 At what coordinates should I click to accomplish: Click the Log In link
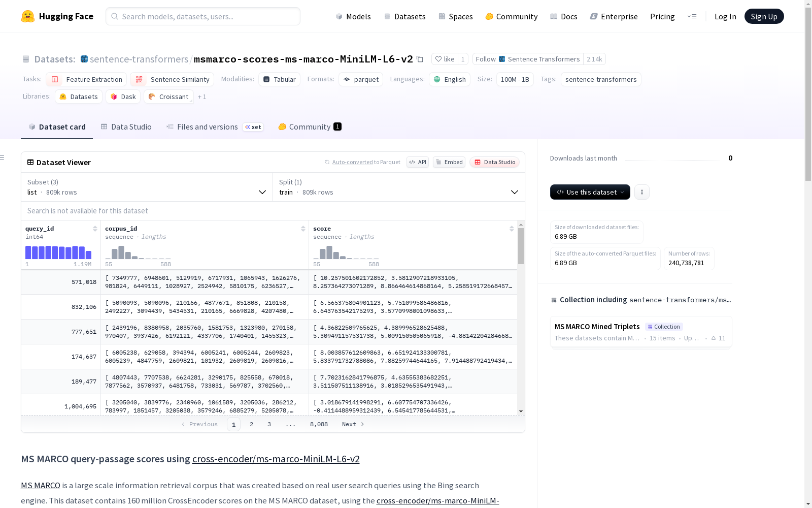tap(725, 16)
